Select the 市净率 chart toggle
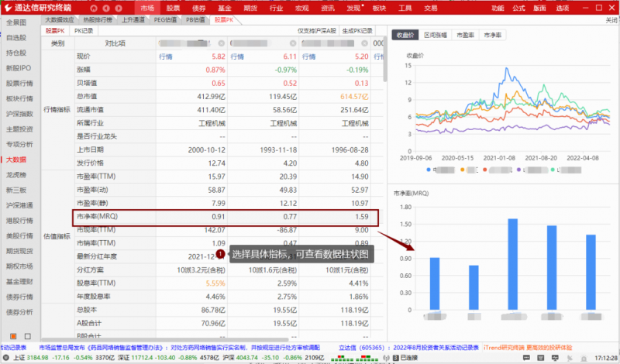 coord(493,35)
